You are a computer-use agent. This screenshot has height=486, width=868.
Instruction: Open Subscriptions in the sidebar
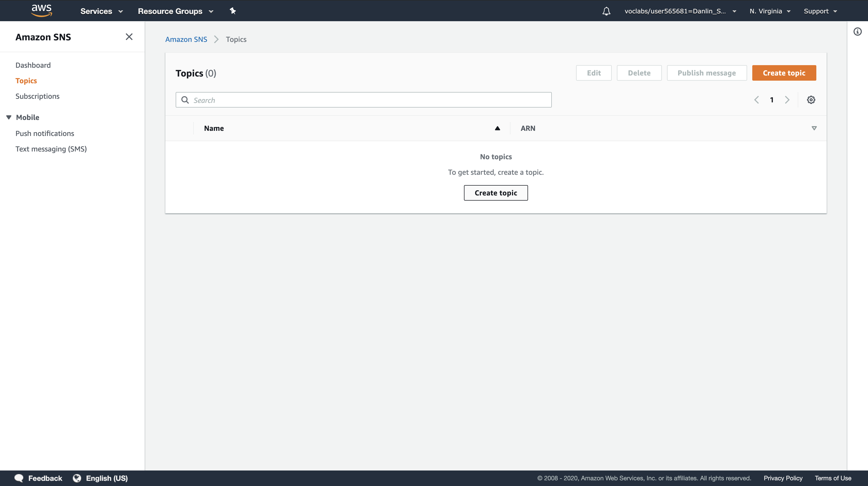click(x=37, y=96)
